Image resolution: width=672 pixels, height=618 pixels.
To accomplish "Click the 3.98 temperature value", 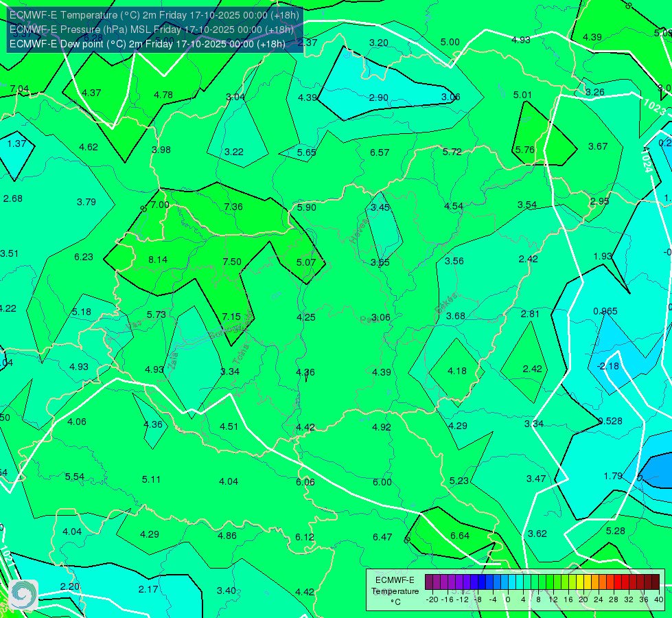I will tap(161, 150).
